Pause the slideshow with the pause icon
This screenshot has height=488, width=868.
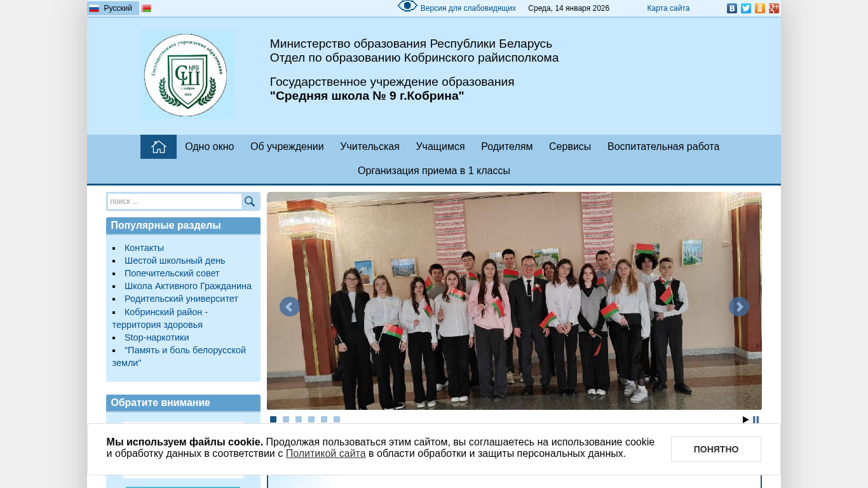[x=756, y=419]
